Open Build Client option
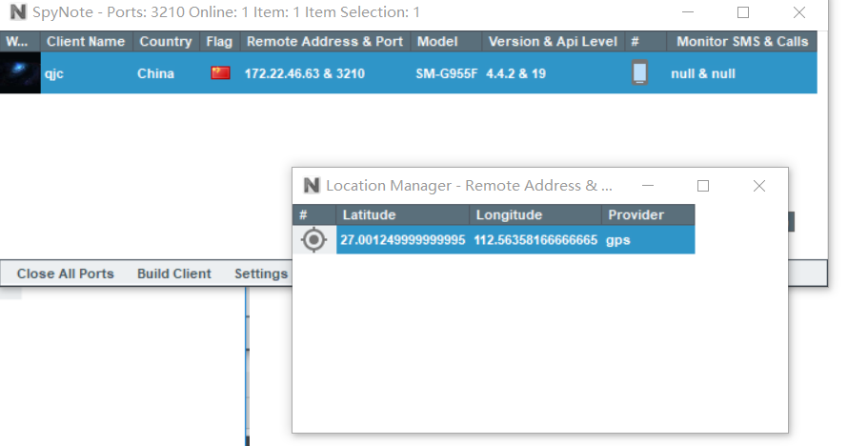 pos(173,274)
